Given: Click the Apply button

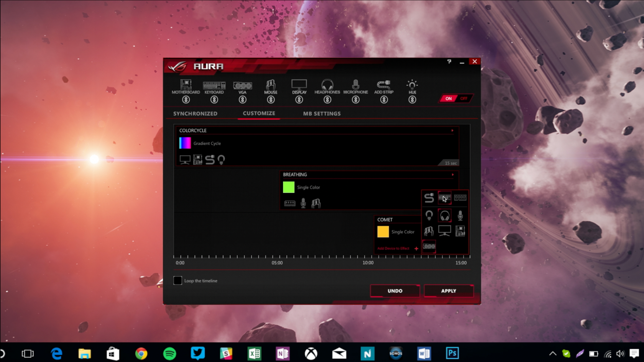Looking at the screenshot, I should (449, 291).
